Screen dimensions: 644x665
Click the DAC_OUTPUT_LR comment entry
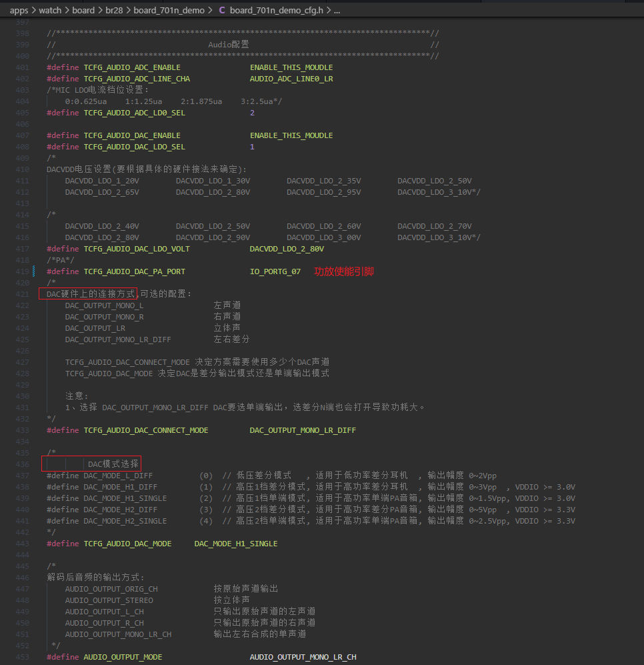[95, 328]
